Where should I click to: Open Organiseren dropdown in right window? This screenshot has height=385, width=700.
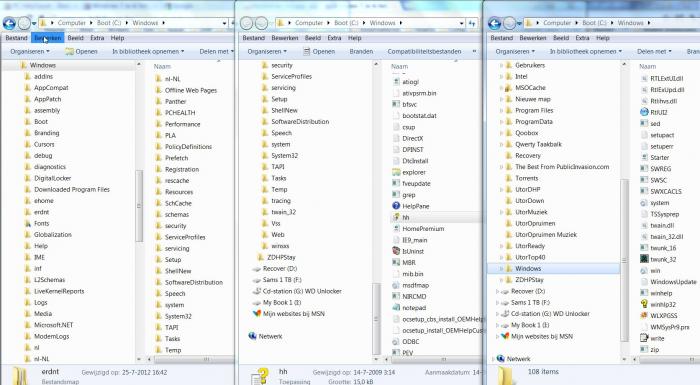tap(515, 51)
